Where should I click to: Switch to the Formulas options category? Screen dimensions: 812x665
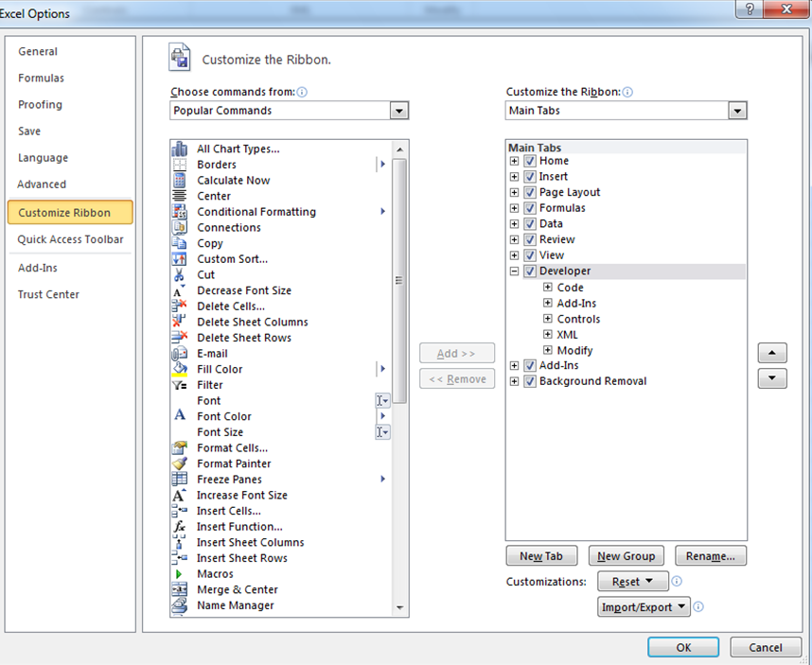42,79
